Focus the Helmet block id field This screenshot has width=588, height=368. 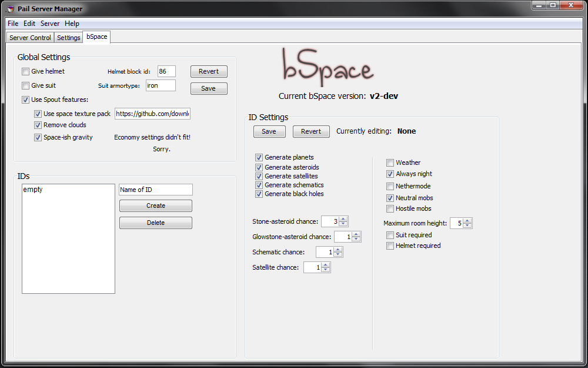(166, 71)
